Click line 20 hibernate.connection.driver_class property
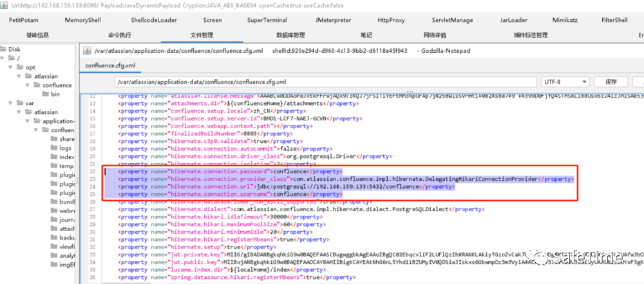Image resolution: width=644 pixels, height=284 pixels. (x=255, y=156)
